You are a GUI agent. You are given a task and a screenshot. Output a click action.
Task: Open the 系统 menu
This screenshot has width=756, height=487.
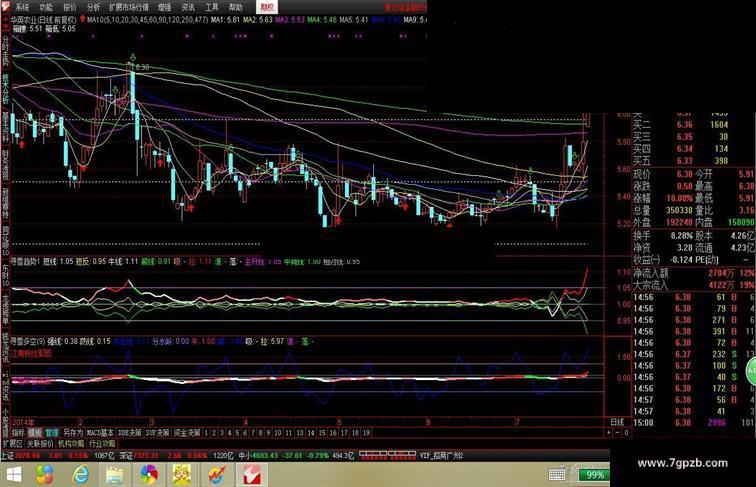[22, 7]
